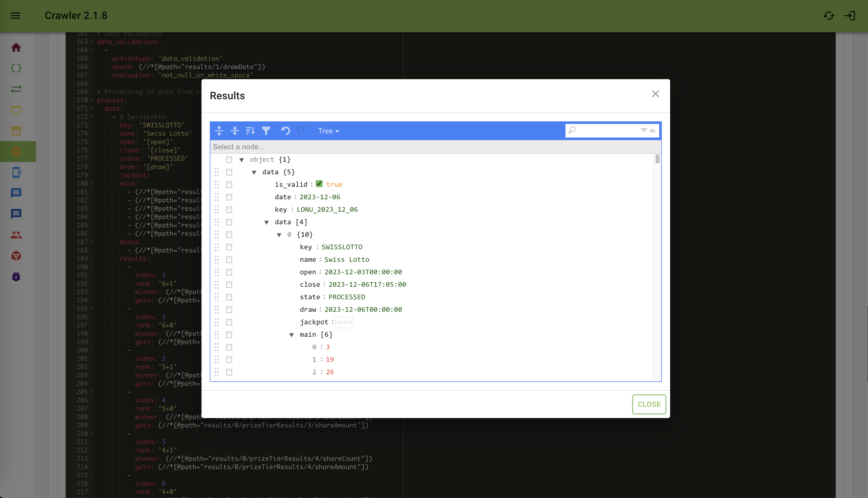Click the action box beside date row
The width and height of the screenshot is (868, 498).
click(229, 197)
